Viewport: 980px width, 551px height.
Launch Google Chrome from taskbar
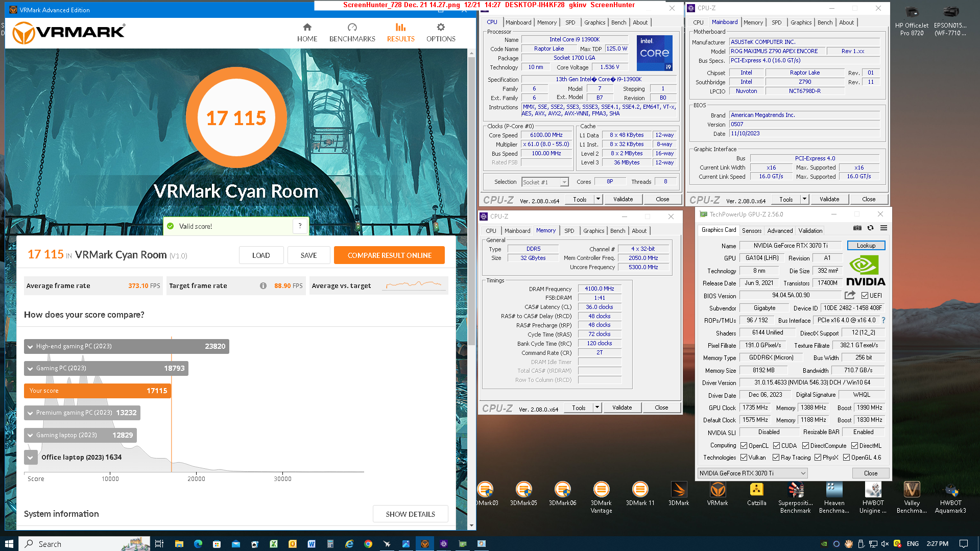[368, 544]
